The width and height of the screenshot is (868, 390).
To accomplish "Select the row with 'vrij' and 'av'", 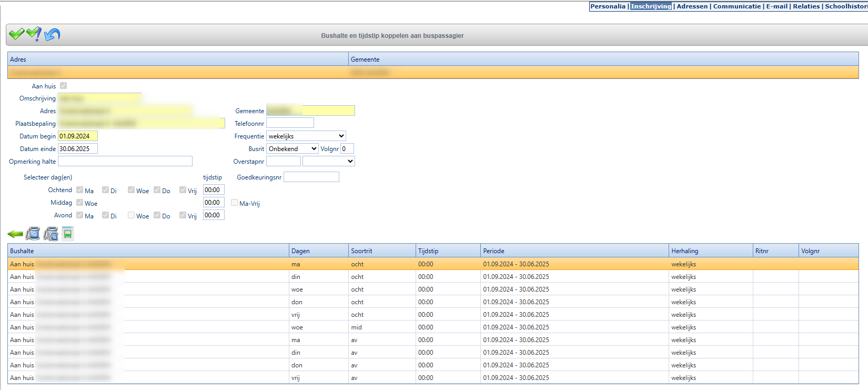I will pyautogui.click(x=433, y=377).
